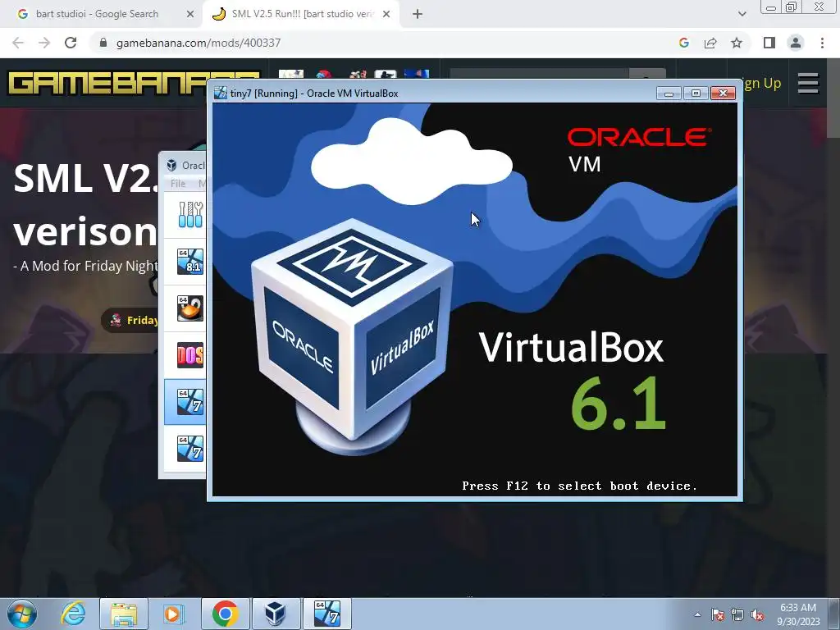
Task: Select the Windows 8.1 VM in VirtualBox Manager
Action: pos(190,262)
